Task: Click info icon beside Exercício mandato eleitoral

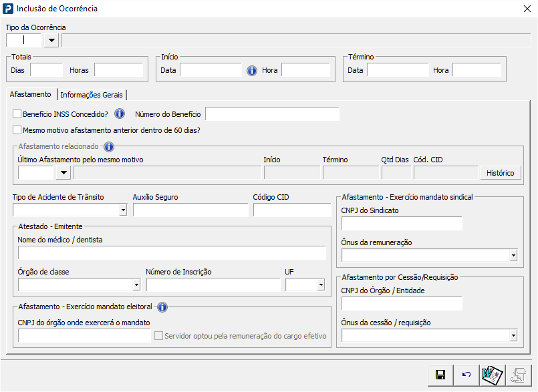Action: [x=162, y=307]
